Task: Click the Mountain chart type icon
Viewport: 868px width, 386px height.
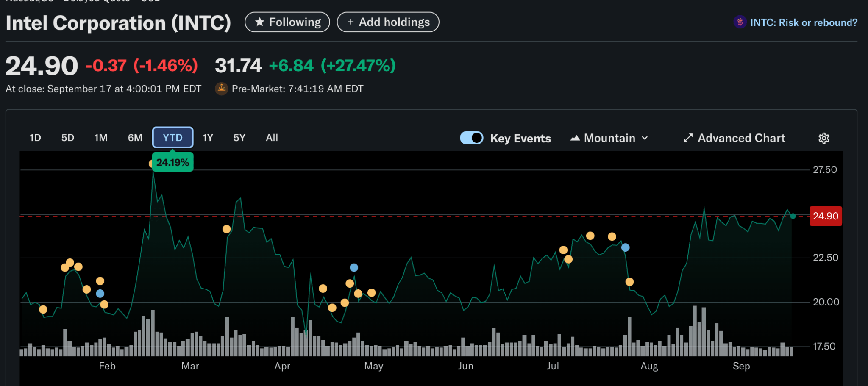Action: (575, 138)
